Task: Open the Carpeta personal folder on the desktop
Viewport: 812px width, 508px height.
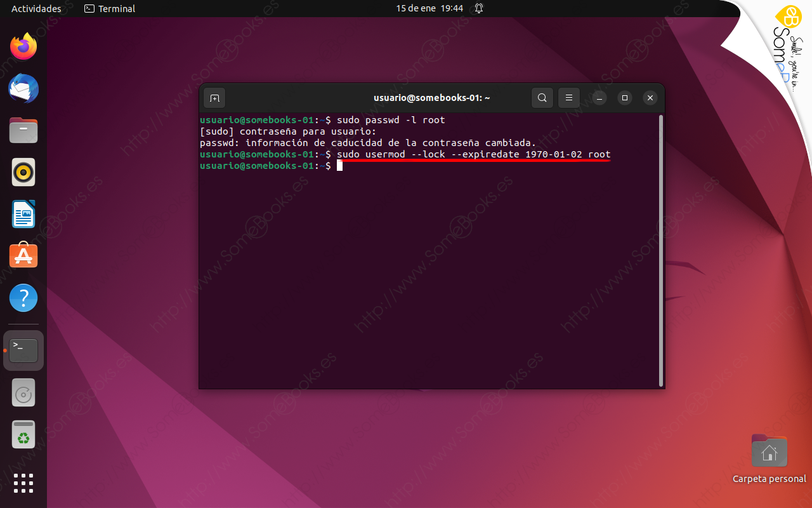Action: click(769, 451)
